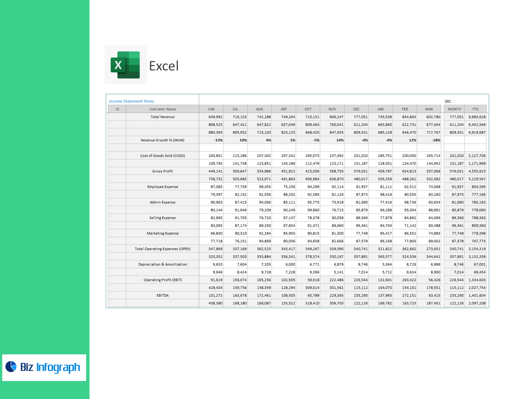Click the Biz Infograph brand text
Image resolution: width=532 pixels, height=399 pixels.
click(50, 367)
